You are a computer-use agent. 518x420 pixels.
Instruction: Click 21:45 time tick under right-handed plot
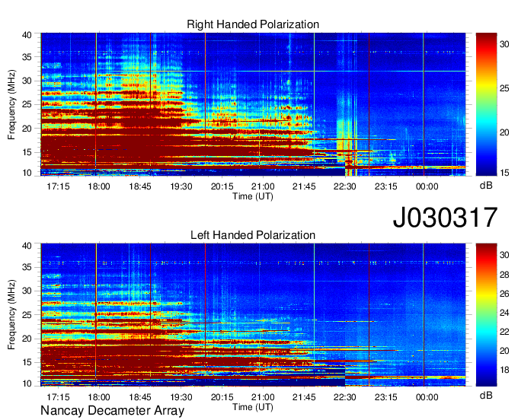(304, 186)
